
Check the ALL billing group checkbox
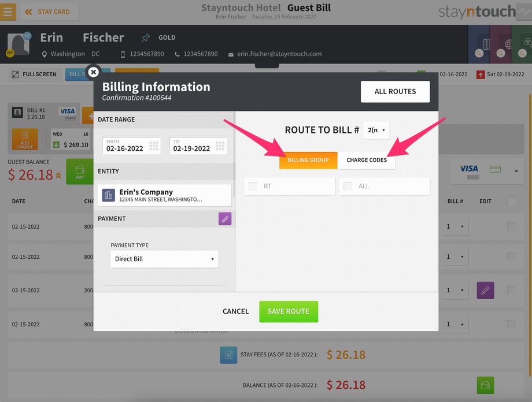(x=348, y=186)
